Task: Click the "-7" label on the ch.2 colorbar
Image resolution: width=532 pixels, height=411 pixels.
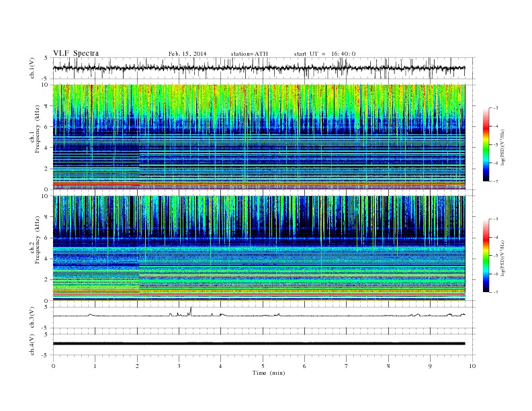Action: [496, 292]
